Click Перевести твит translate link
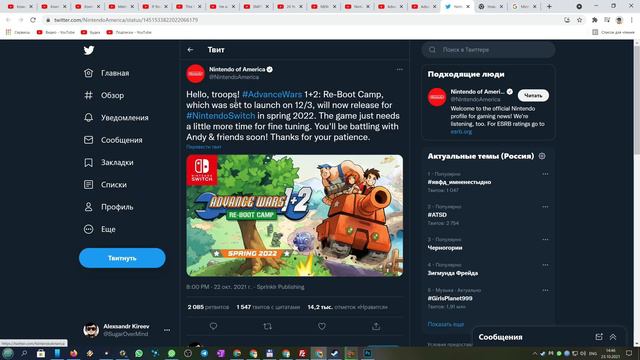640x360 pixels. 204,147
